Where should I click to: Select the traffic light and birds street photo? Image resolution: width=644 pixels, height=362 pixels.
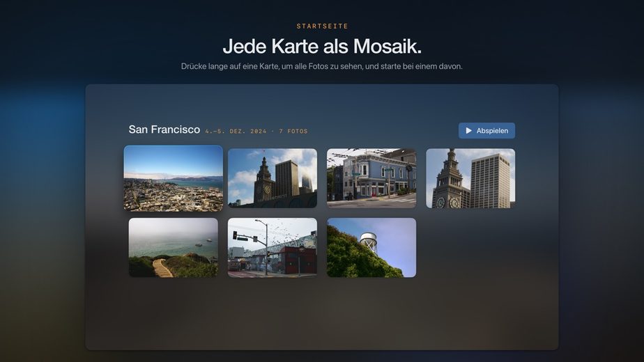pyautogui.click(x=273, y=248)
